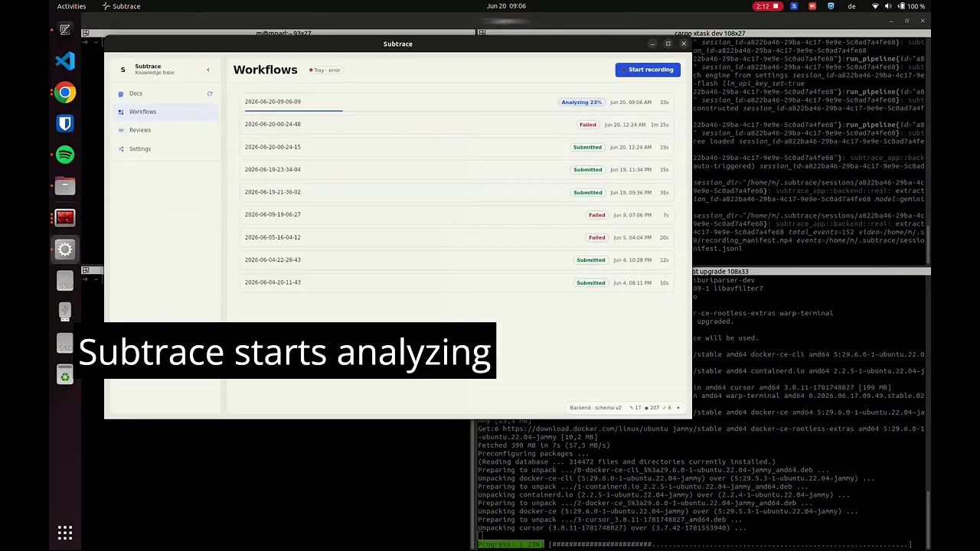Open workflow 2026-06-20-09-06-09

tap(456, 102)
